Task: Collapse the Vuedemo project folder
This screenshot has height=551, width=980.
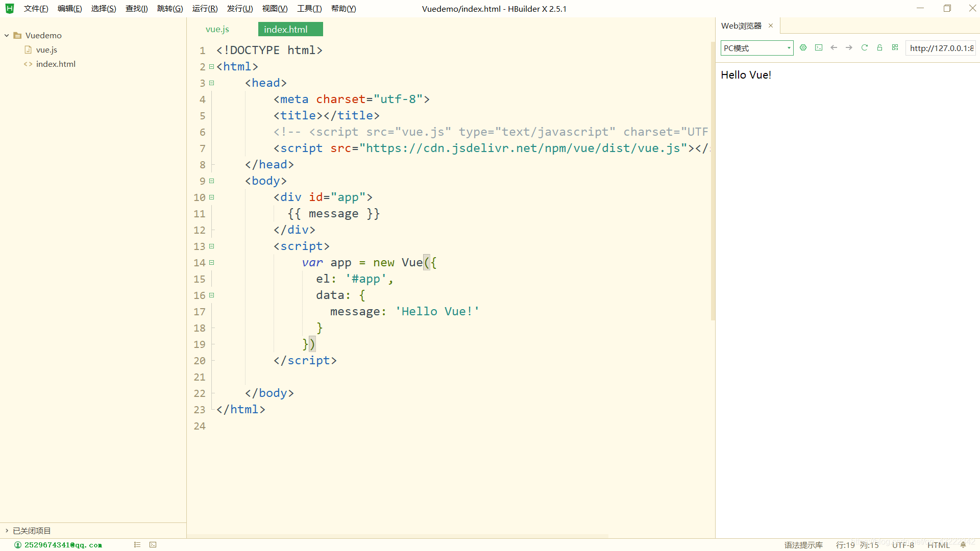Action: pos(7,35)
